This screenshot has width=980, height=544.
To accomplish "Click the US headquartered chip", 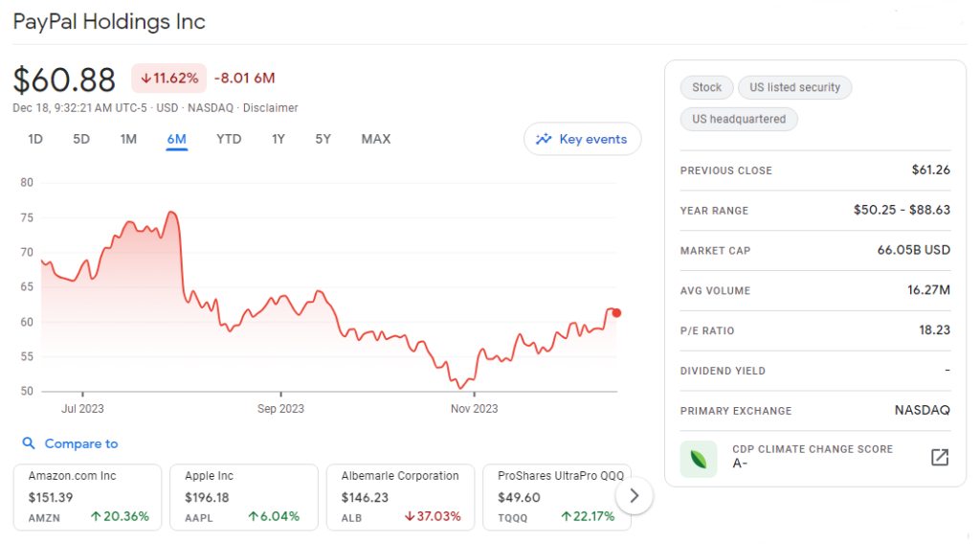I will (738, 119).
